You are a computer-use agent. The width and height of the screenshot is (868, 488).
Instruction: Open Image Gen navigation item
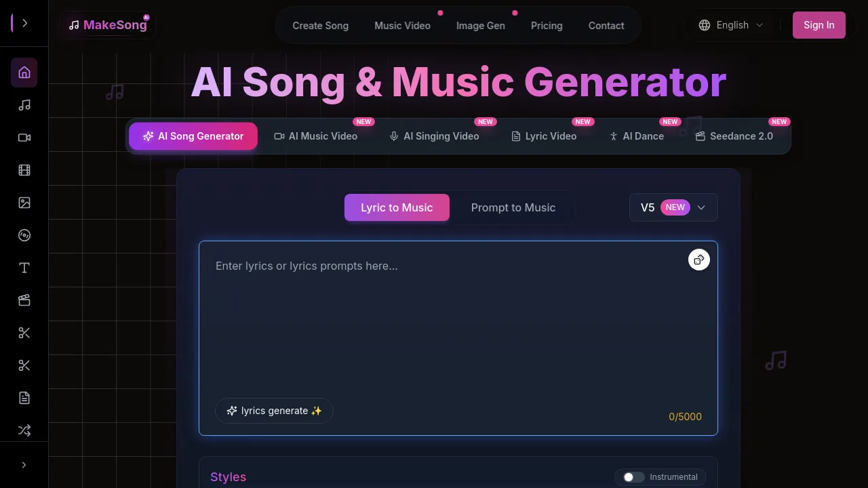click(x=480, y=26)
